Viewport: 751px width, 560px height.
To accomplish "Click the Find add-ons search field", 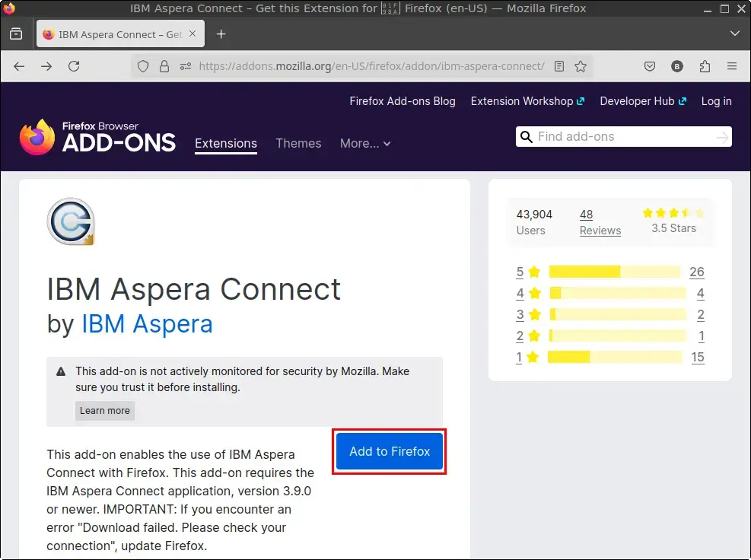I will [624, 136].
